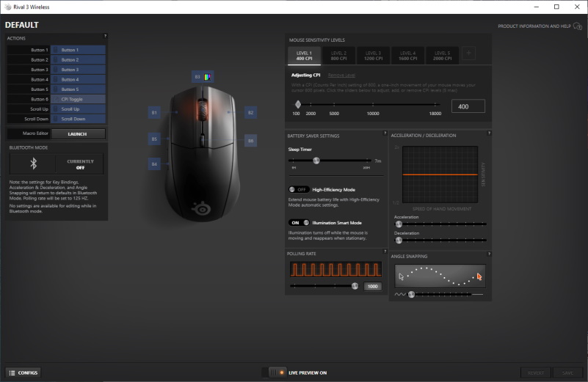This screenshot has height=382, width=588.
Task: Select the B5 side button label
Action: coord(154,139)
